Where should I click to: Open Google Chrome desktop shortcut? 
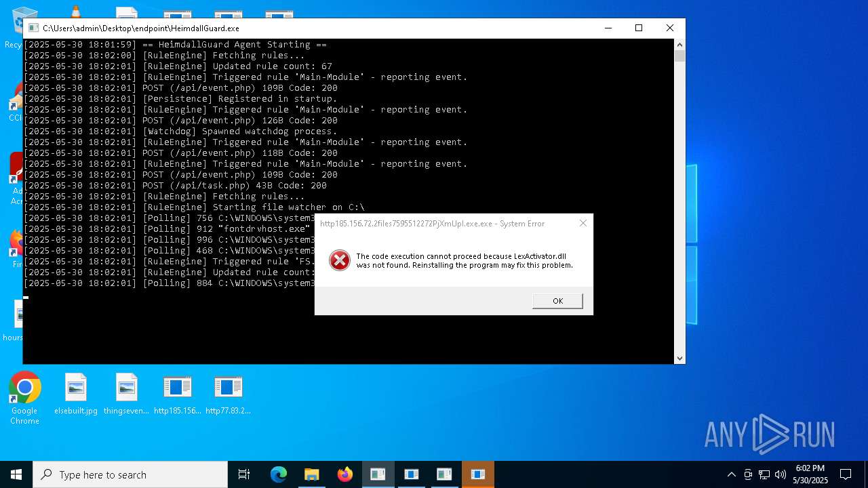(24, 399)
